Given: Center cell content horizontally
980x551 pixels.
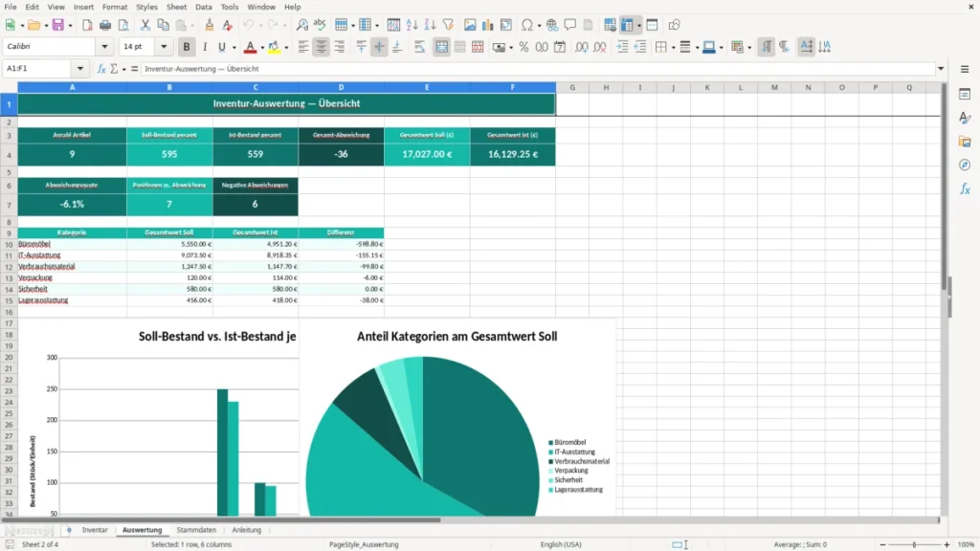Looking at the screenshot, I should (322, 47).
